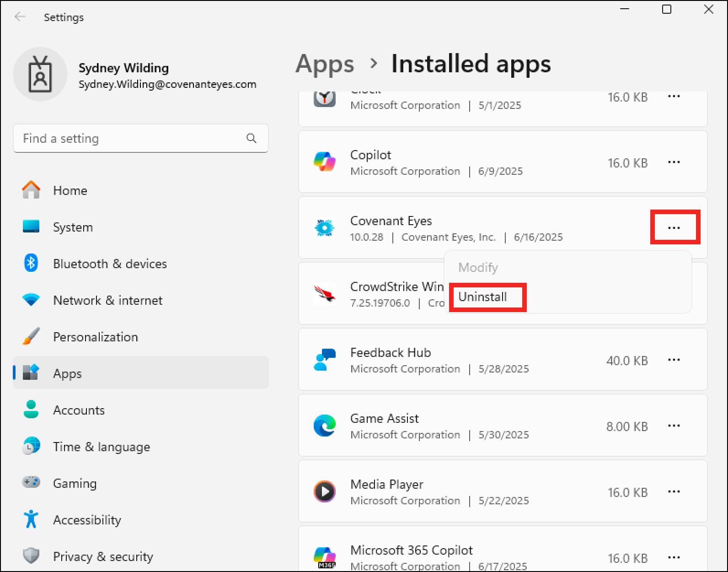Go to System settings
Screen dimensions: 728x572
[141, 227]
